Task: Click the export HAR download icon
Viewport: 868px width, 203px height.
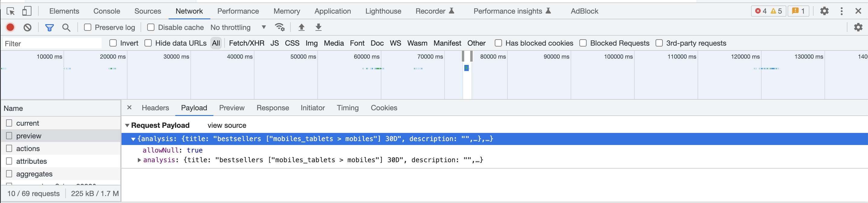Action: coord(318,27)
